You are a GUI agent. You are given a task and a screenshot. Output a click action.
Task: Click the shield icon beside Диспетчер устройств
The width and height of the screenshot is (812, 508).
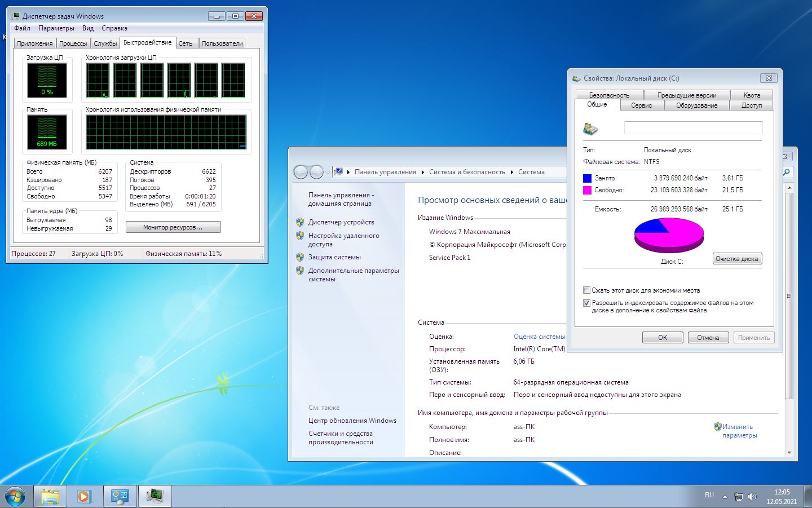(300, 222)
